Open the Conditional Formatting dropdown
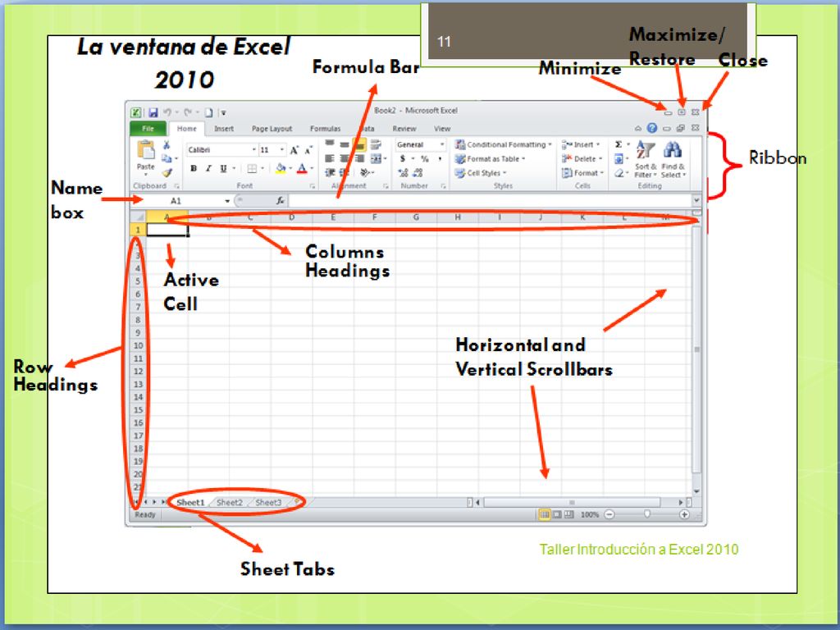 coord(503,144)
